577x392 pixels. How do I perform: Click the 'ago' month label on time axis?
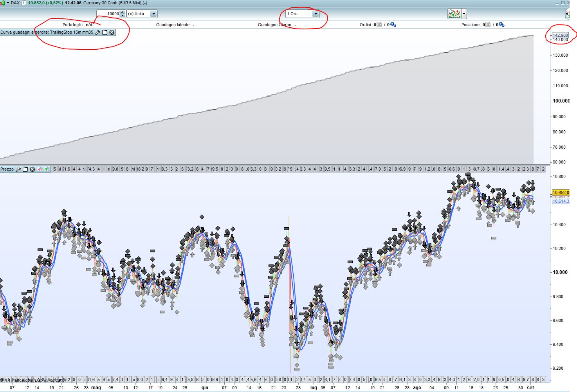pos(417,388)
